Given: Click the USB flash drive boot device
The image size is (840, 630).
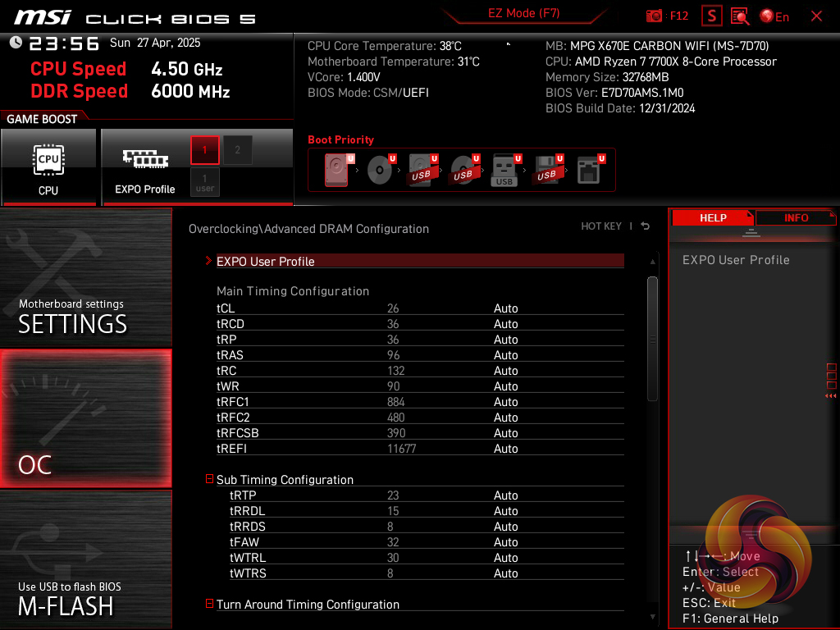Looking at the screenshot, I should pyautogui.click(x=505, y=171).
